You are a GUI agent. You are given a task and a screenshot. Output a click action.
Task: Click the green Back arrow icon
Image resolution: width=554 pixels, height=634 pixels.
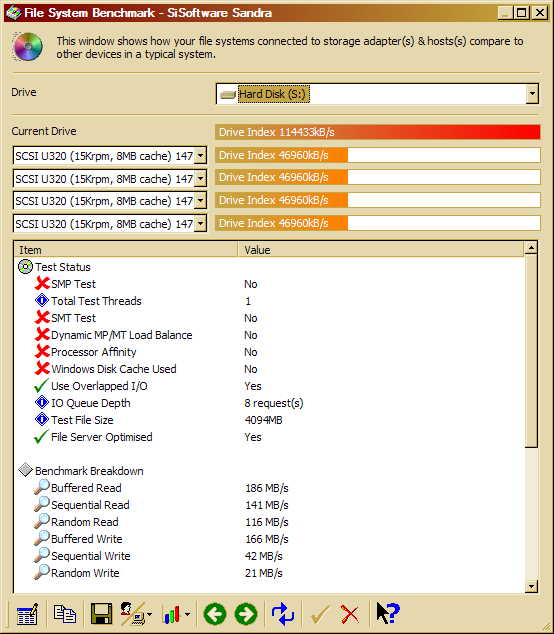[215, 614]
